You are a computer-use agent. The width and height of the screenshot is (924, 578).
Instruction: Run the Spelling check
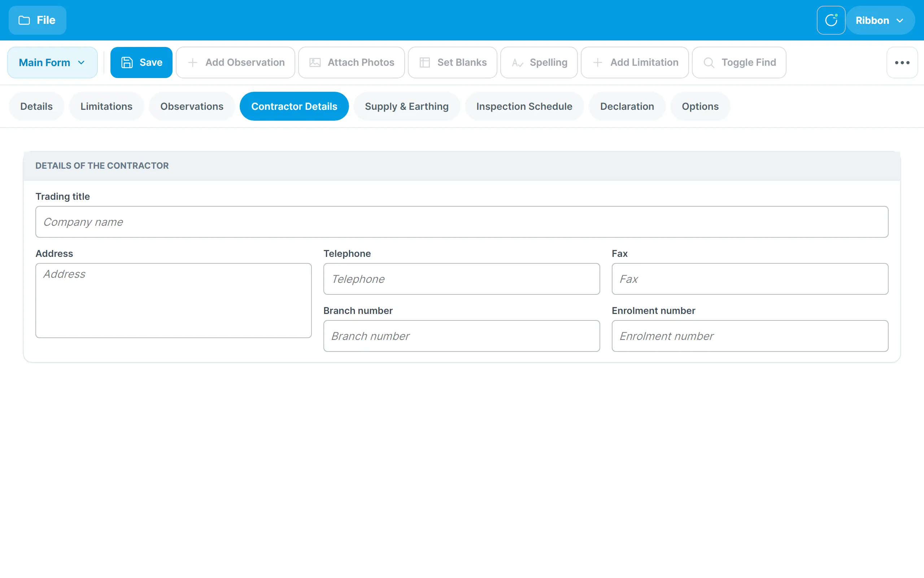[x=539, y=62]
